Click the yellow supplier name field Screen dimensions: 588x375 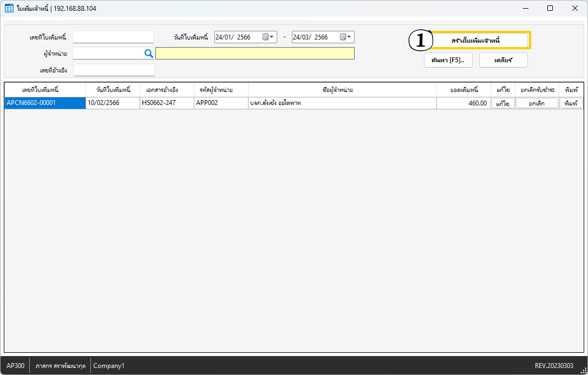pos(254,53)
